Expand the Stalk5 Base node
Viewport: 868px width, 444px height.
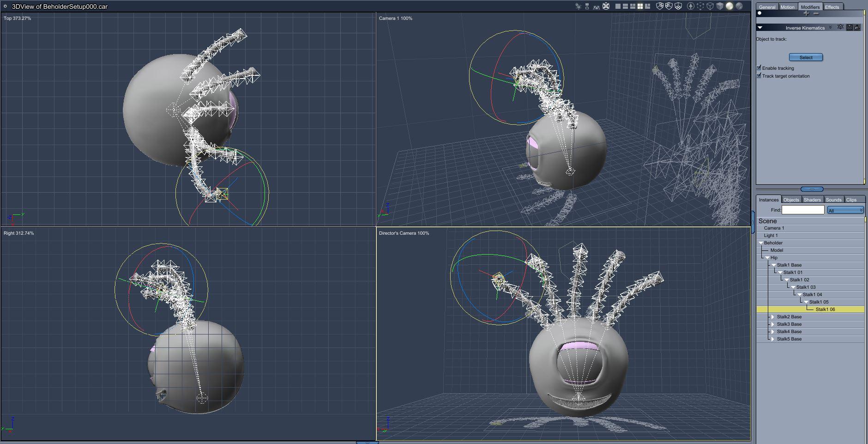click(x=773, y=339)
